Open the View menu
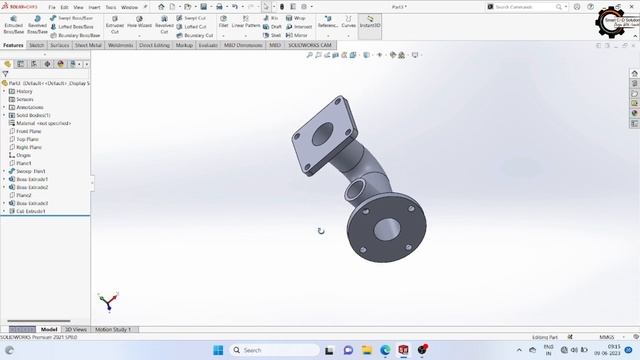This screenshot has width=640, height=360. [x=78, y=7]
